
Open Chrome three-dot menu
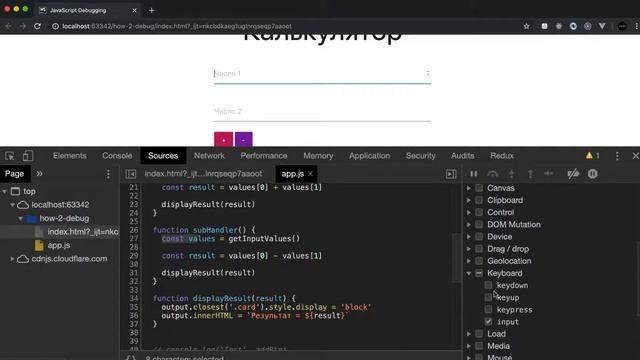click(636, 26)
